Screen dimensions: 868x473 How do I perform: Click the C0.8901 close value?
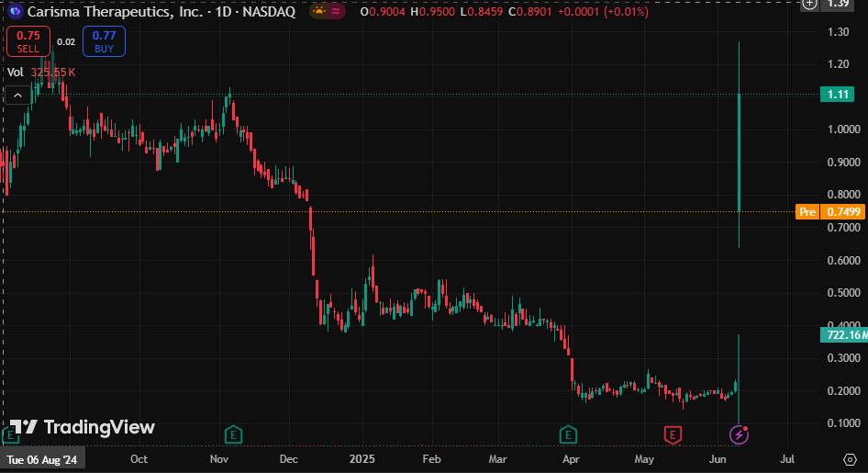click(x=530, y=12)
